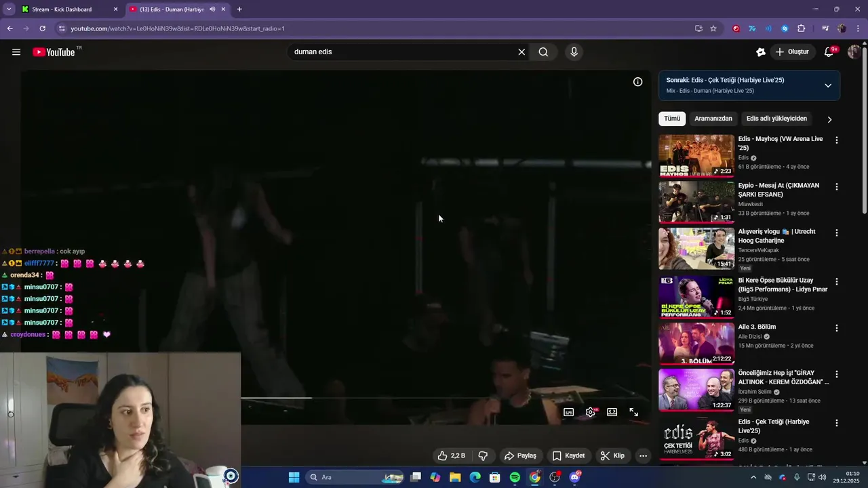Expand the Sonraki mix playlist panel

[828, 85]
